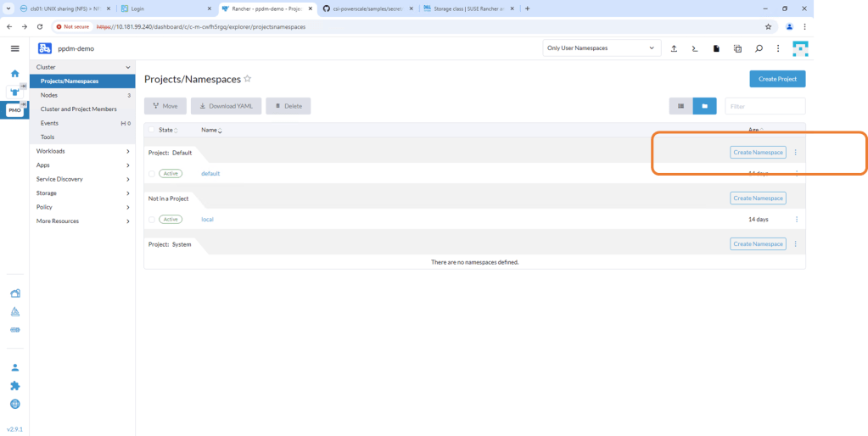Open the Only User Namespaces dropdown
The height and width of the screenshot is (436, 868).
pyautogui.click(x=602, y=48)
